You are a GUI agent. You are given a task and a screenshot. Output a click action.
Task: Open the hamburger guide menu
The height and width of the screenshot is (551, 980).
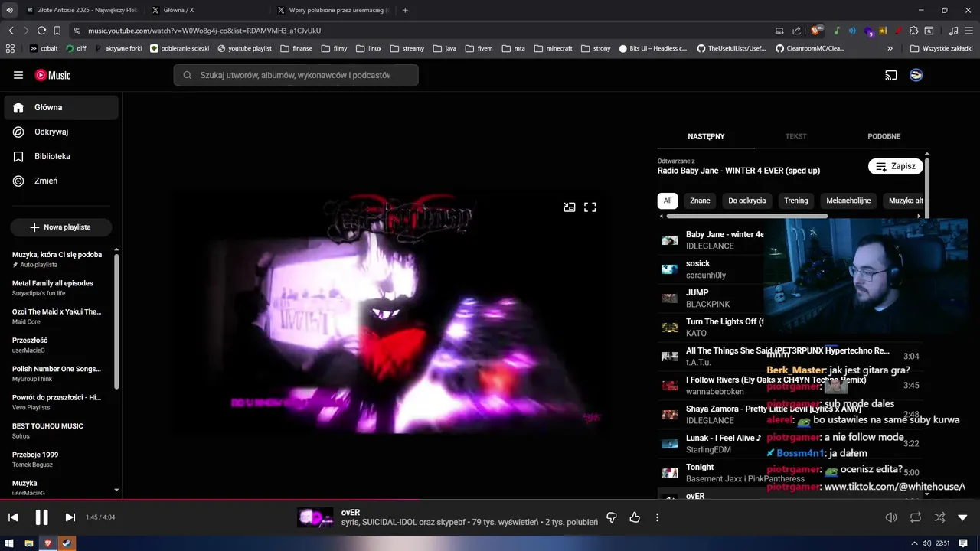point(18,75)
